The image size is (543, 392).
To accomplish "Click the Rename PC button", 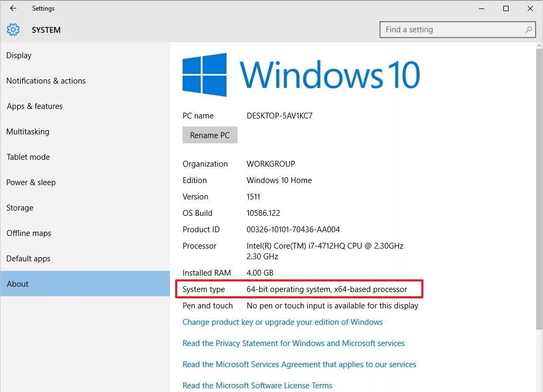I will (210, 135).
